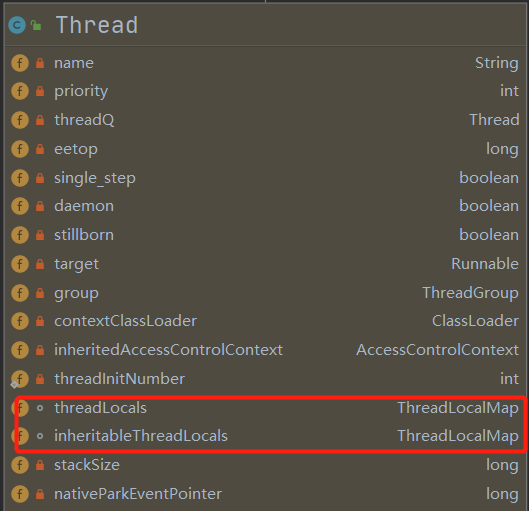Select the daemon field label
Image resolution: width=529 pixels, height=511 pixels.
point(84,206)
